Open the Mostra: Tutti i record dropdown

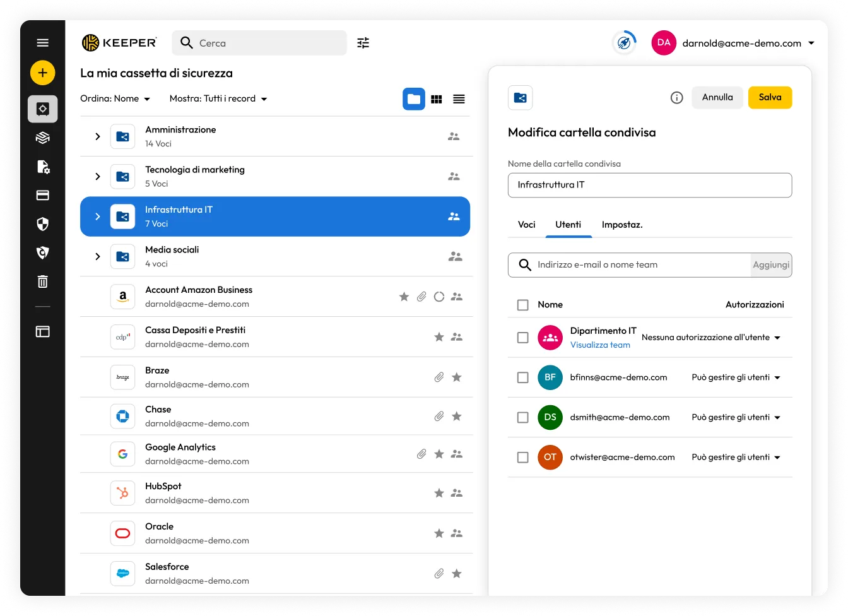[218, 98]
